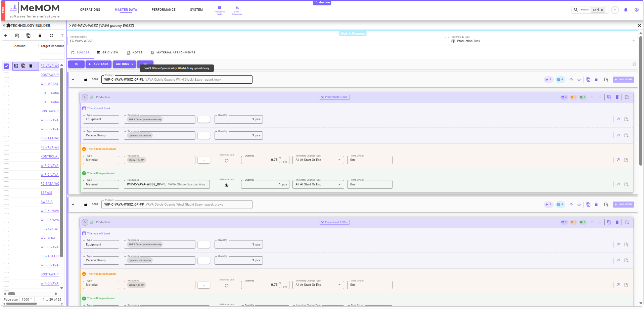644x309 pixels.
Task: Delete the FG-VAVA-WG row using its trash icon
Action: tap(31, 66)
